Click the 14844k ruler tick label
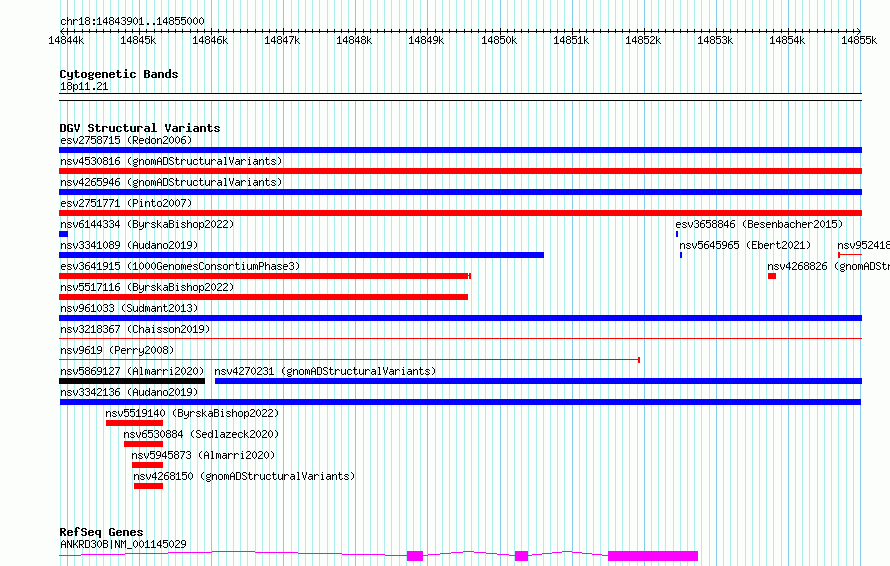The image size is (890, 566). (x=66, y=40)
